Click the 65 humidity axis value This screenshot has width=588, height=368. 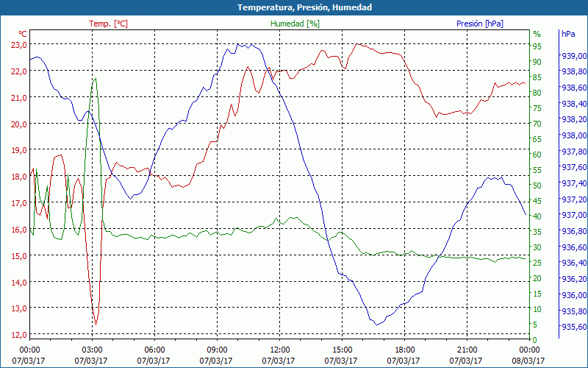point(537,139)
